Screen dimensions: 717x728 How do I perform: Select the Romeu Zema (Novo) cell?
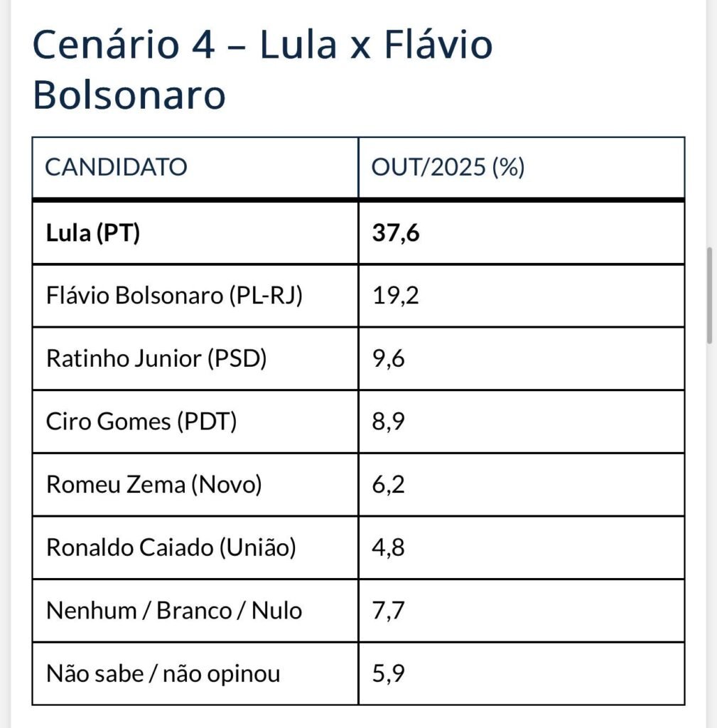[x=154, y=485]
